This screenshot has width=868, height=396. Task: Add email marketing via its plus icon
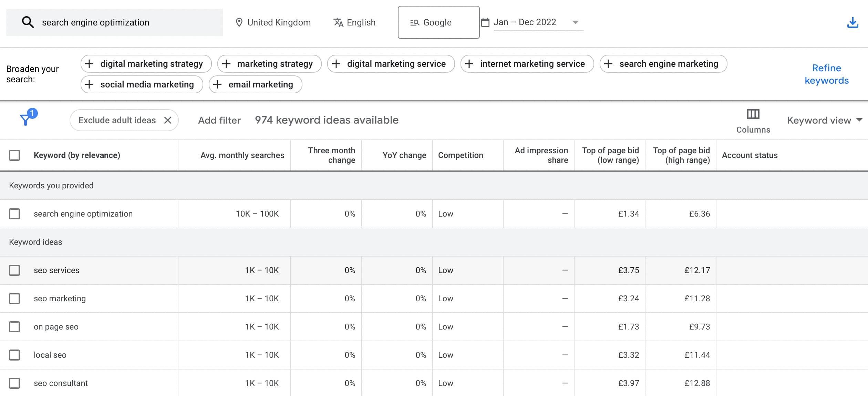click(x=217, y=84)
